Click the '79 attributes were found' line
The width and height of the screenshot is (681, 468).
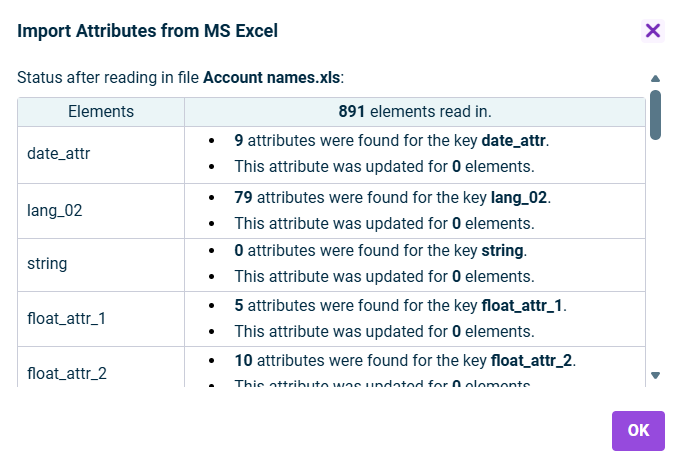[x=392, y=197]
